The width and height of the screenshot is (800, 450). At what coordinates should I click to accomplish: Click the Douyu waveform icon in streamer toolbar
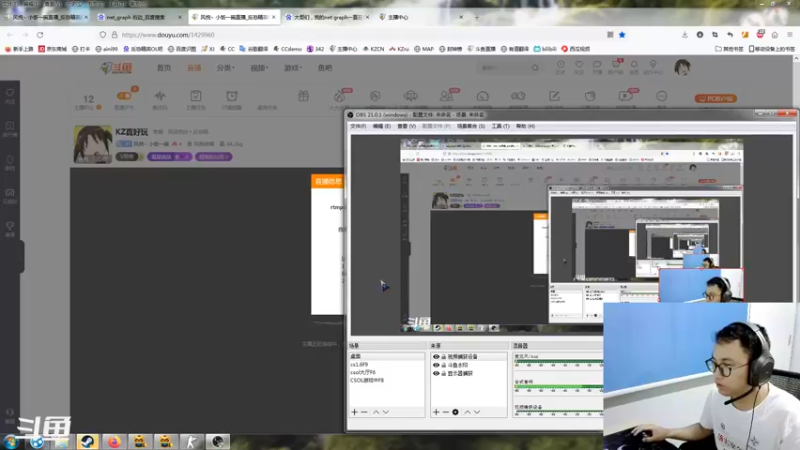coord(160,96)
